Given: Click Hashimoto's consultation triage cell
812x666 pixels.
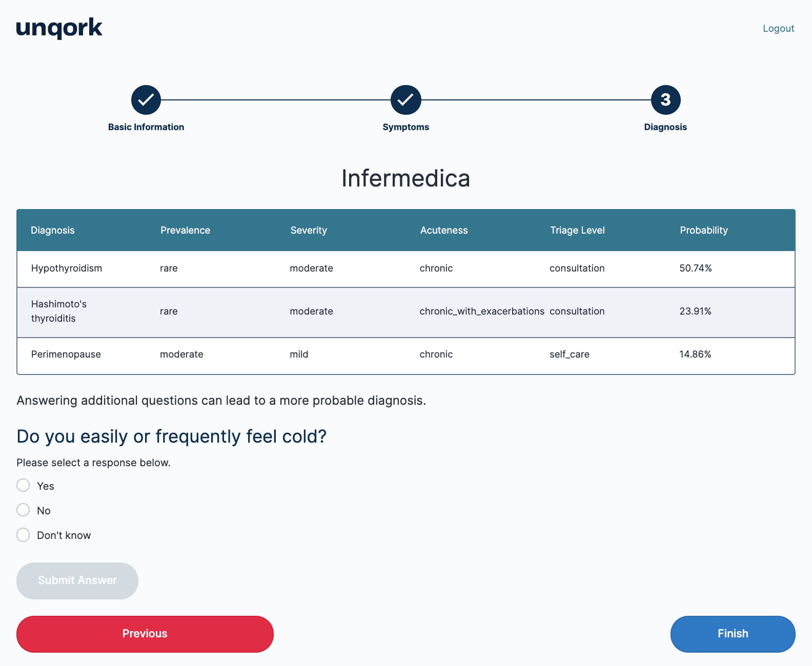Looking at the screenshot, I should [577, 311].
